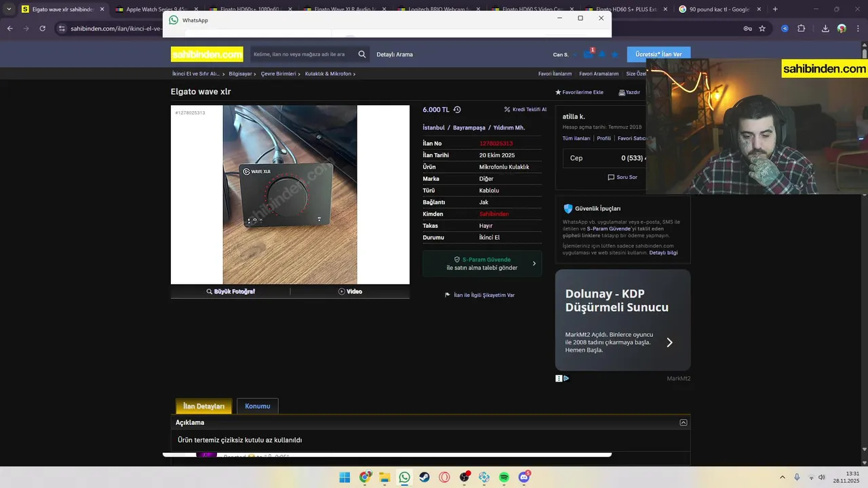
Task: Open password manager key icon in address bar
Action: tap(747, 28)
